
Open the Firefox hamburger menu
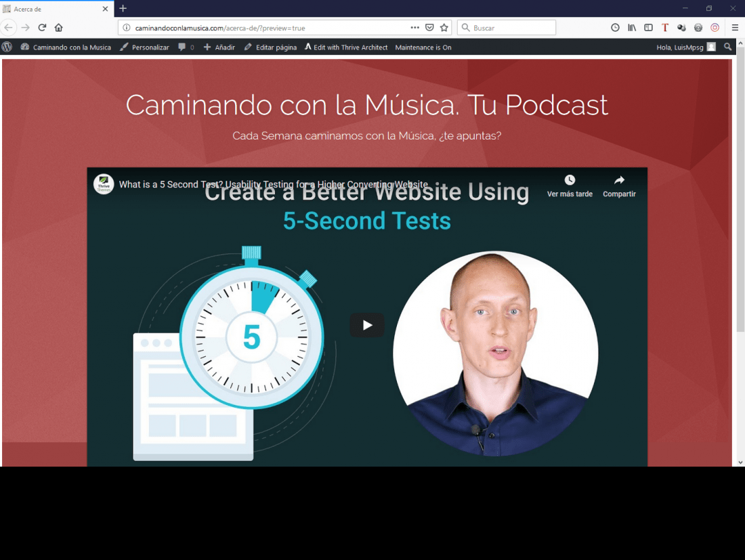(735, 28)
